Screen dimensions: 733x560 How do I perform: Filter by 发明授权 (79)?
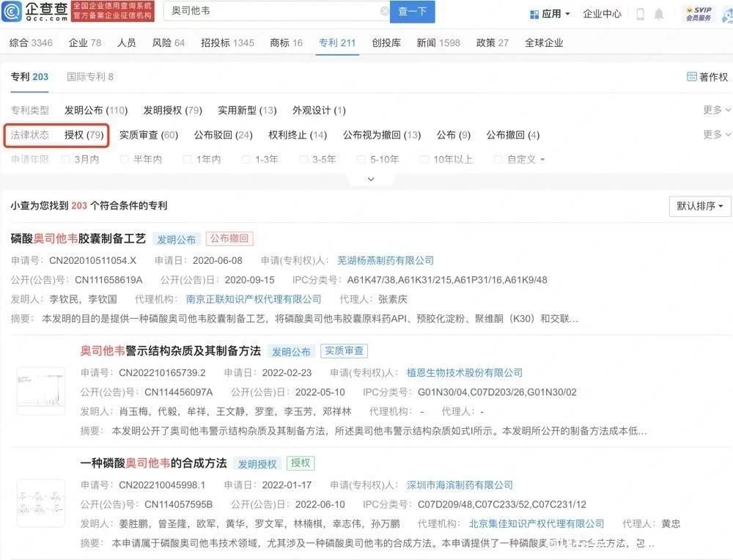[172, 111]
